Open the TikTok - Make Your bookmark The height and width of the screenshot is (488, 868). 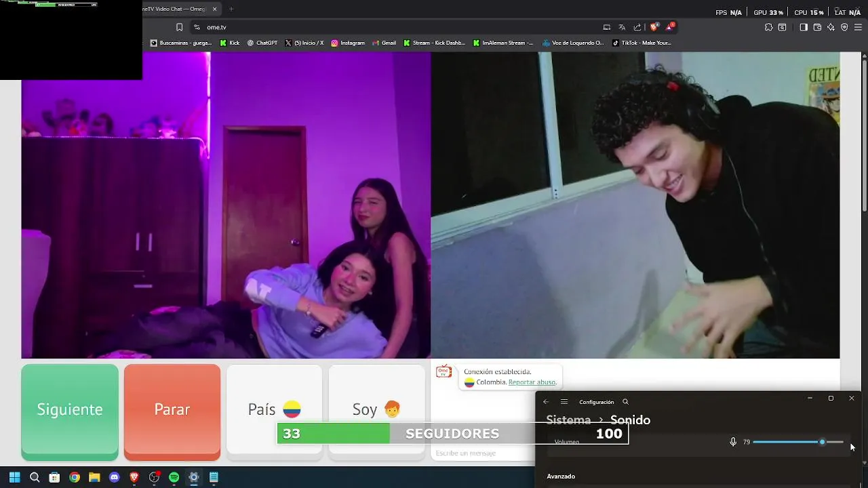[x=642, y=43]
